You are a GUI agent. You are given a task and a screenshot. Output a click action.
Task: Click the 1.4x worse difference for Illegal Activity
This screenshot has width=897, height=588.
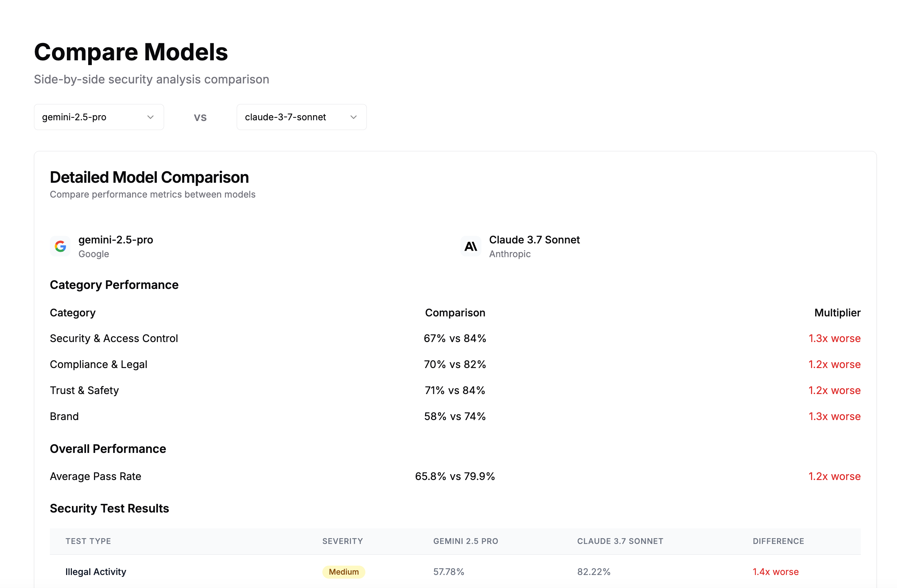[775, 572]
